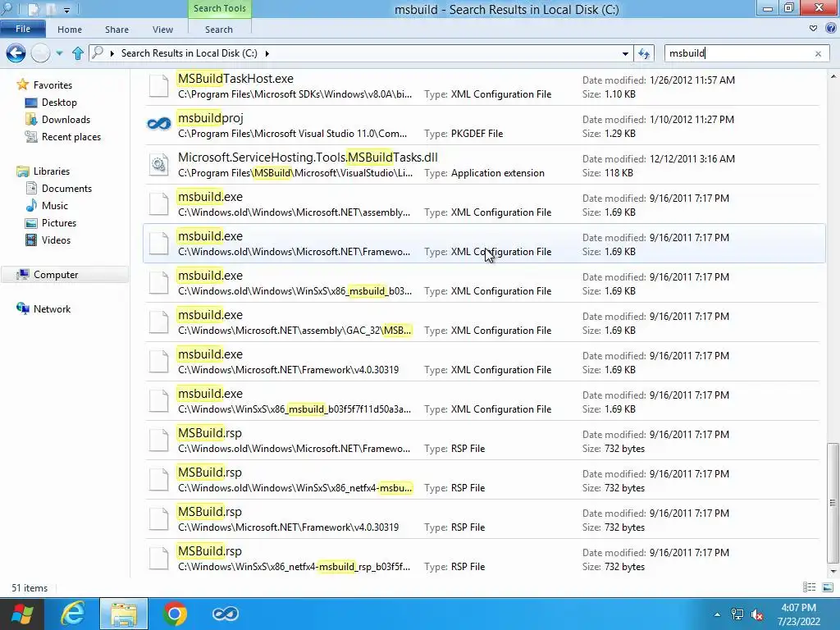Open the network tray icon
This screenshot has height=630, width=840.
pyautogui.click(x=737, y=614)
